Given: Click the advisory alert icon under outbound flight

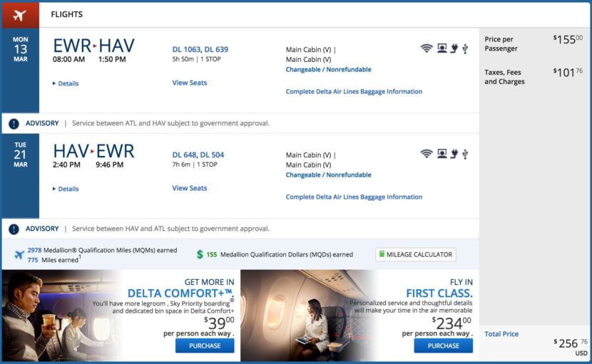Looking at the screenshot, I should (14, 124).
